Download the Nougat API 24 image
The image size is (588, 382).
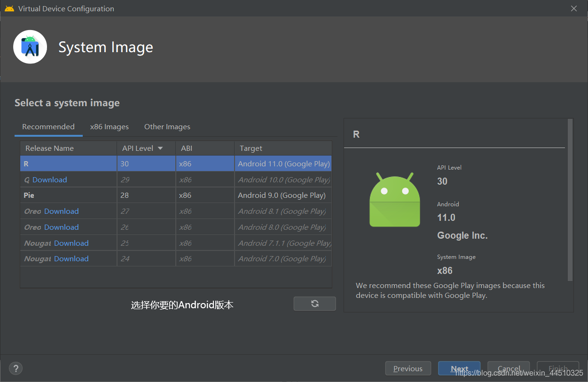tap(71, 259)
